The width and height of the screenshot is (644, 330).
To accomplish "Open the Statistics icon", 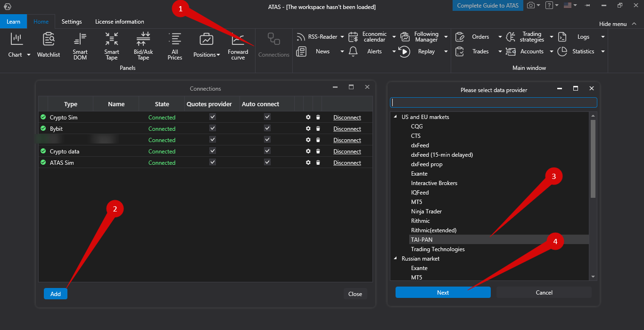I will [562, 51].
